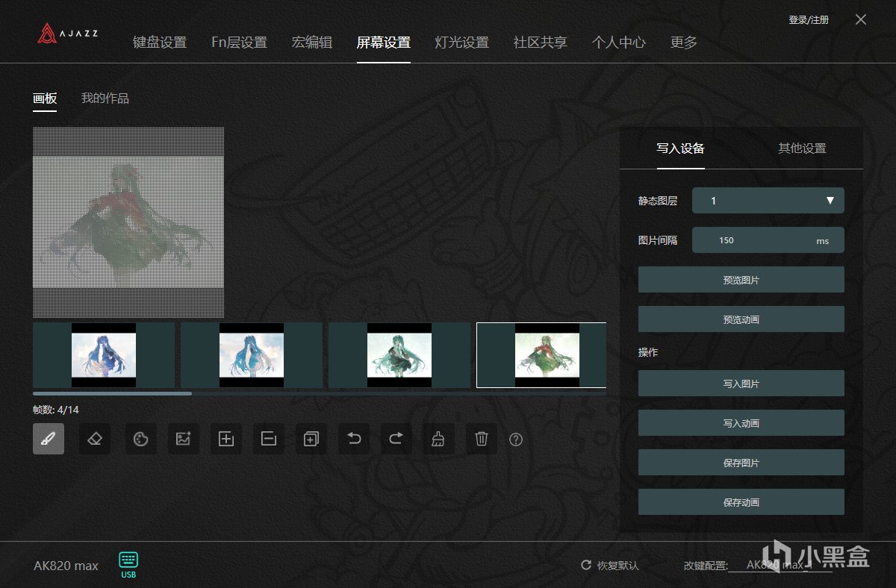Click the 改键配置 AK820 max field
Viewport: 896px width, 588px height.
pos(780,566)
